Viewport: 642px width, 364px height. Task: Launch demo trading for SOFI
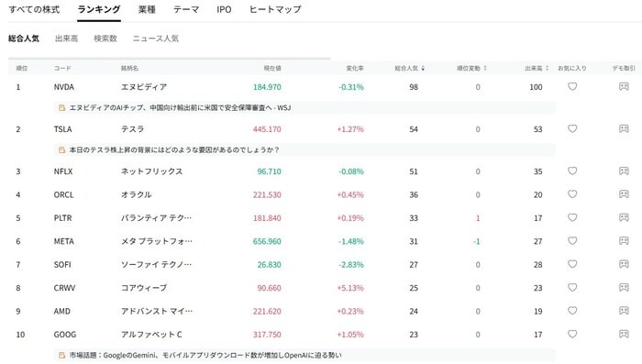click(624, 264)
